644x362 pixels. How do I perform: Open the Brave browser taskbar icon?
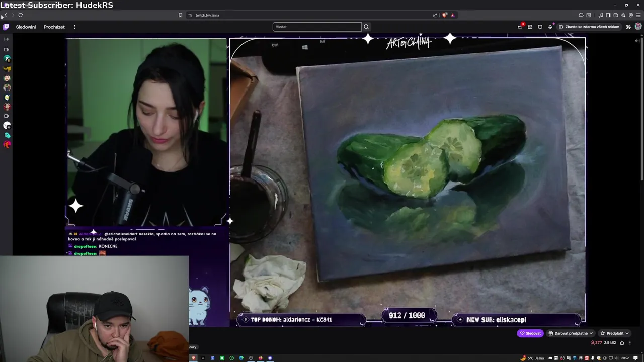pos(193,358)
